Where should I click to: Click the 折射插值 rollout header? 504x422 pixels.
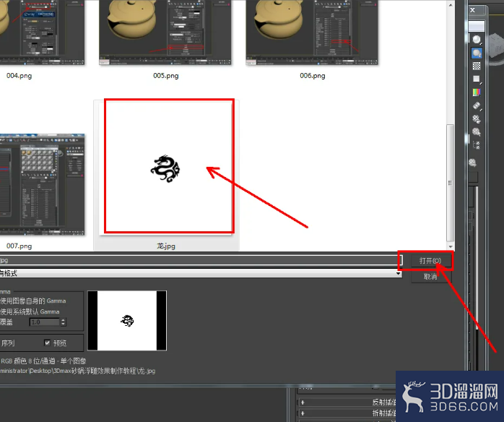(x=347, y=413)
